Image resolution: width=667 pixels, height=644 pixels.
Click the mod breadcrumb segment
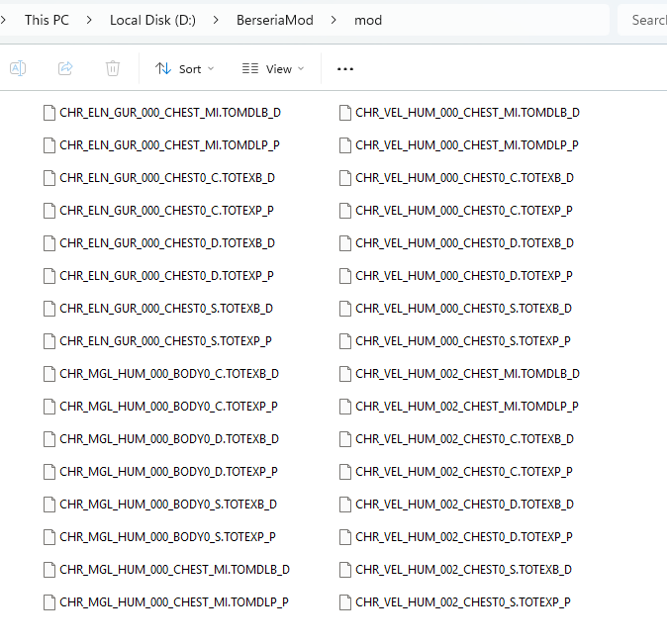(x=368, y=20)
